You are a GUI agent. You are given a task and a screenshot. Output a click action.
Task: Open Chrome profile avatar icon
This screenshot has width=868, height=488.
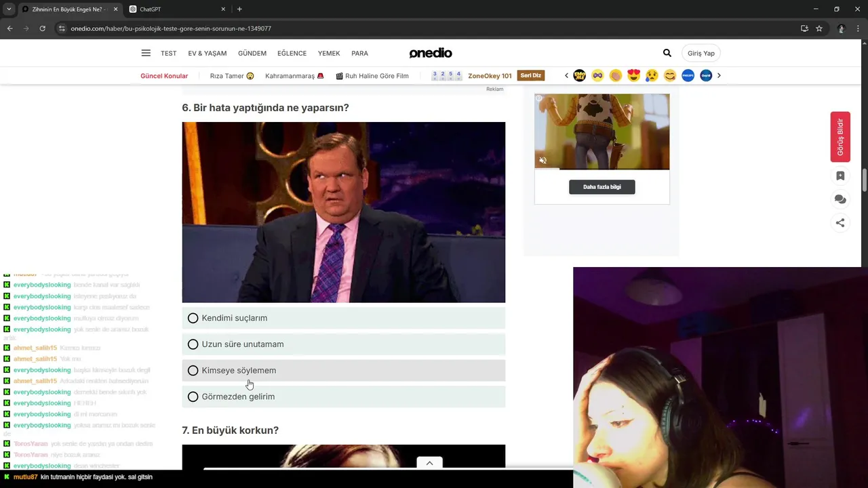click(x=842, y=28)
